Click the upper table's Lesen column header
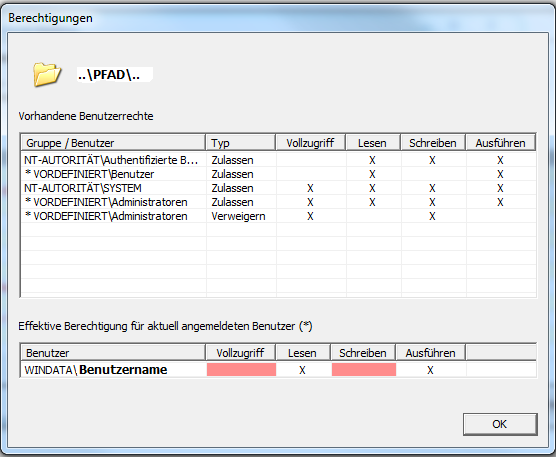The width and height of the screenshot is (556, 457). 373,143
